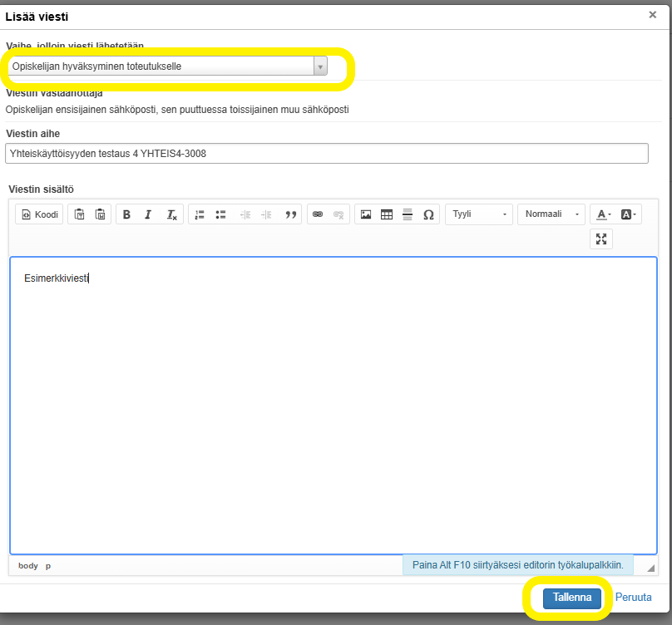Click the Tallenna button
Viewport: 672px width, 625px height.
click(571, 597)
